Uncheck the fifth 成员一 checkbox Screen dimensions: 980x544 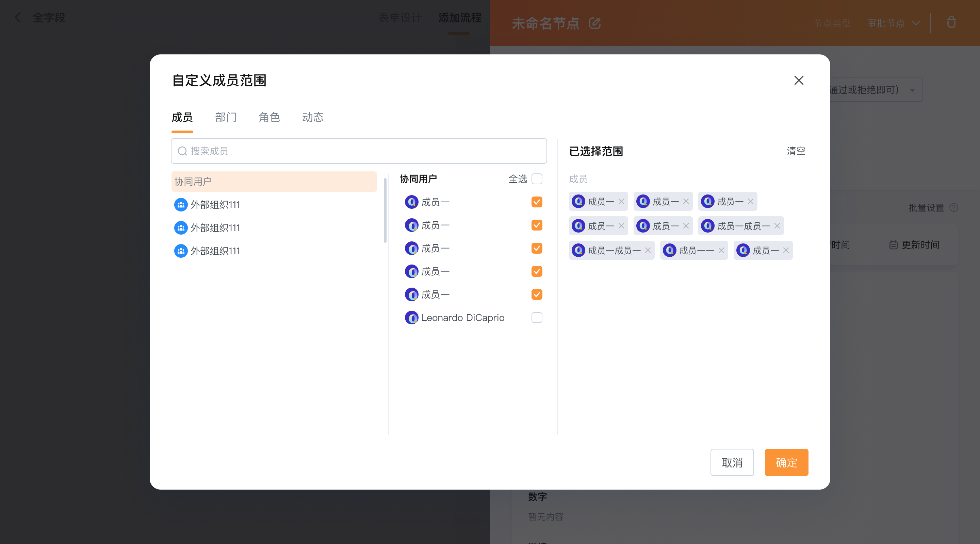[537, 295]
